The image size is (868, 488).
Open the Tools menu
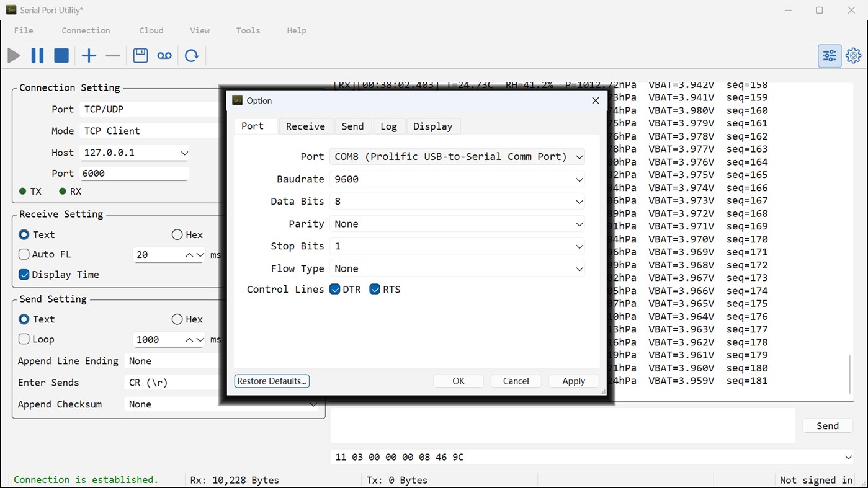[248, 30]
